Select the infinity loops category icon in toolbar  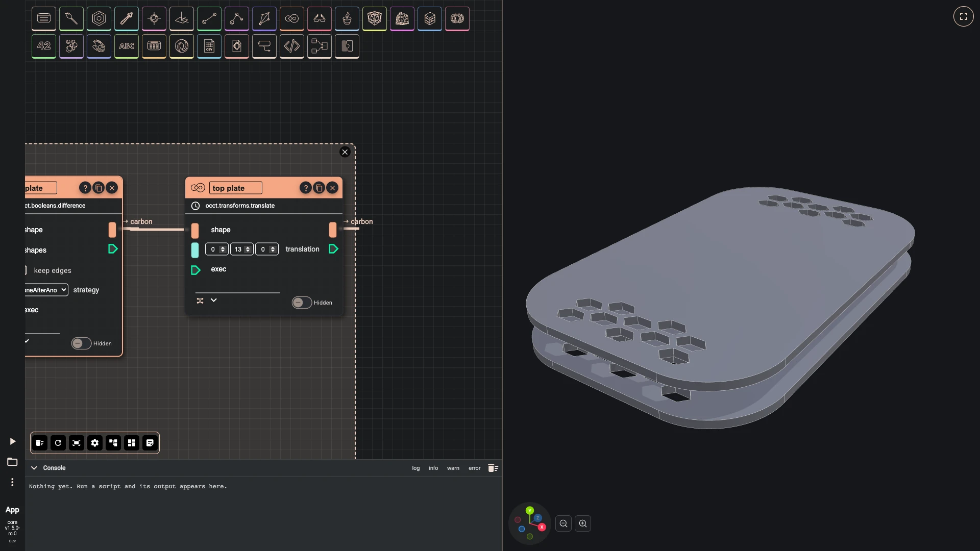pos(292,18)
